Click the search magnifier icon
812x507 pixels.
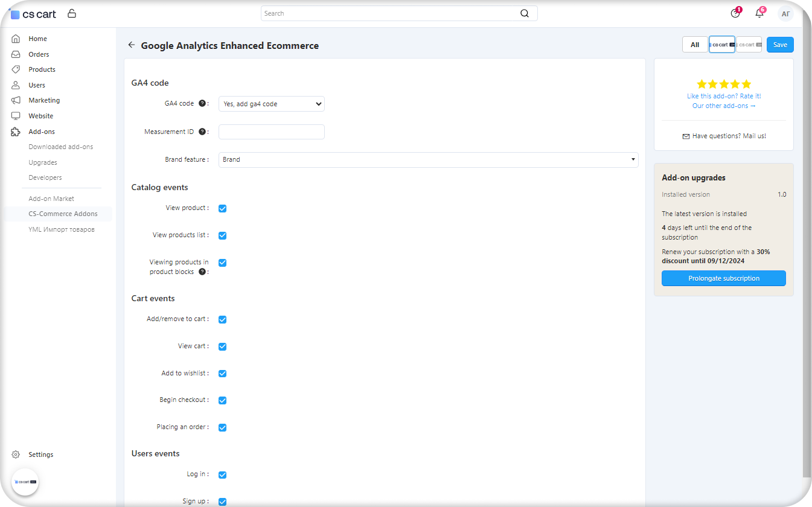pyautogui.click(x=524, y=13)
